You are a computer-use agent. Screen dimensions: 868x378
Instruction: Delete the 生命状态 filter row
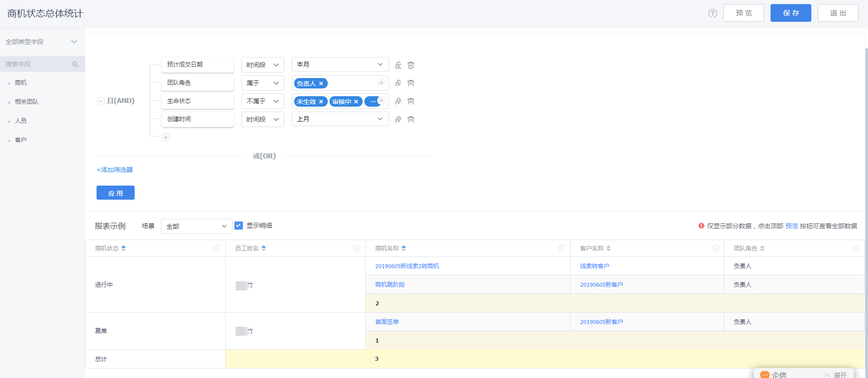411,101
